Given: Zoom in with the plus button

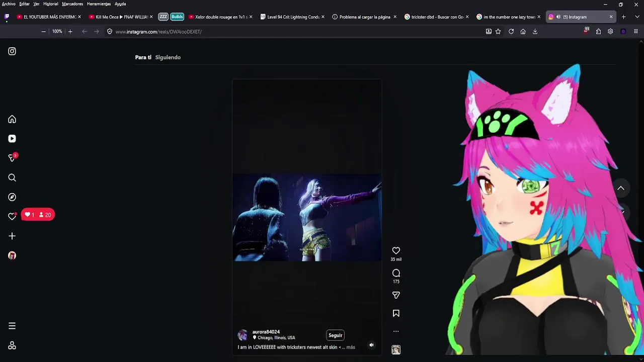Looking at the screenshot, I should [70, 31].
